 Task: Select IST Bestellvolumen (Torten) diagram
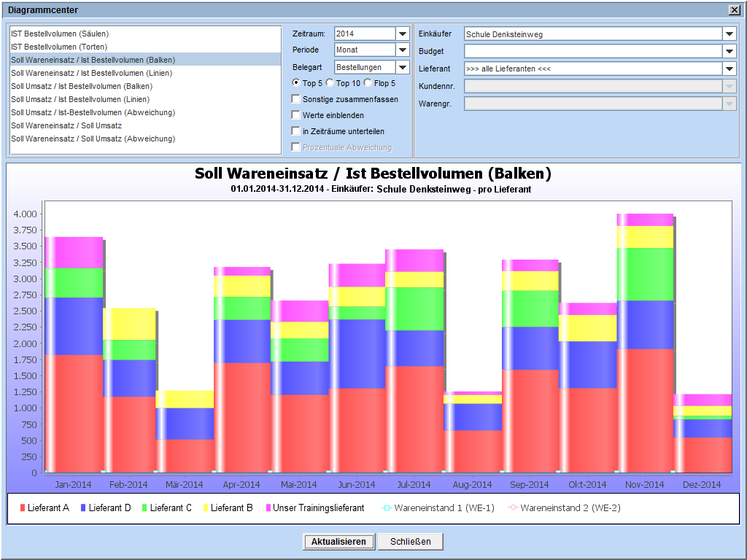coord(59,47)
